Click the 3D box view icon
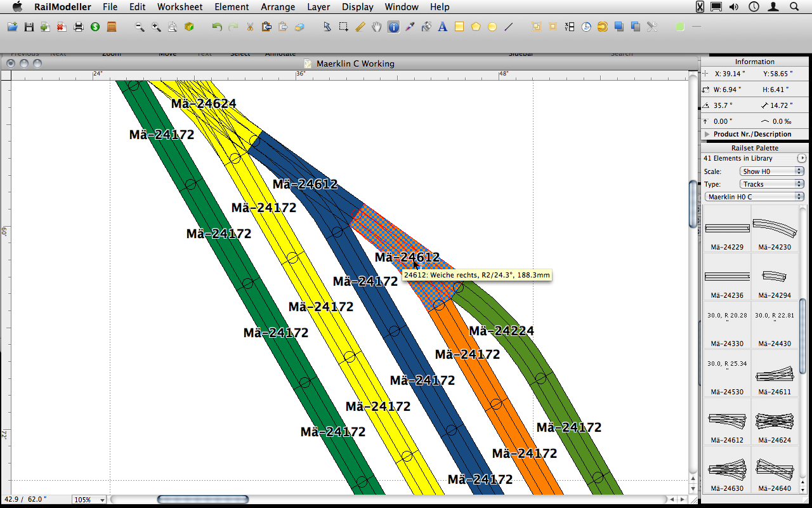The height and width of the screenshot is (508, 812). (x=188, y=27)
